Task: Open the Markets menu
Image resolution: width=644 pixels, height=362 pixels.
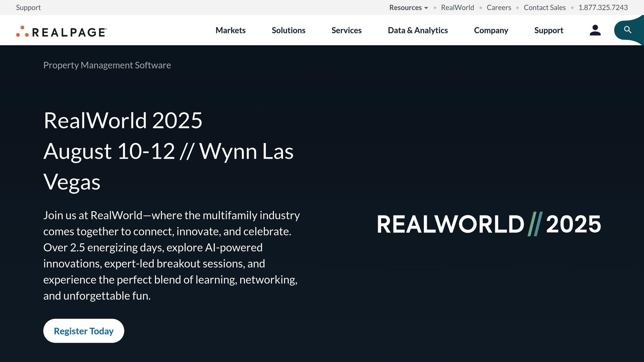Action: 230,30
